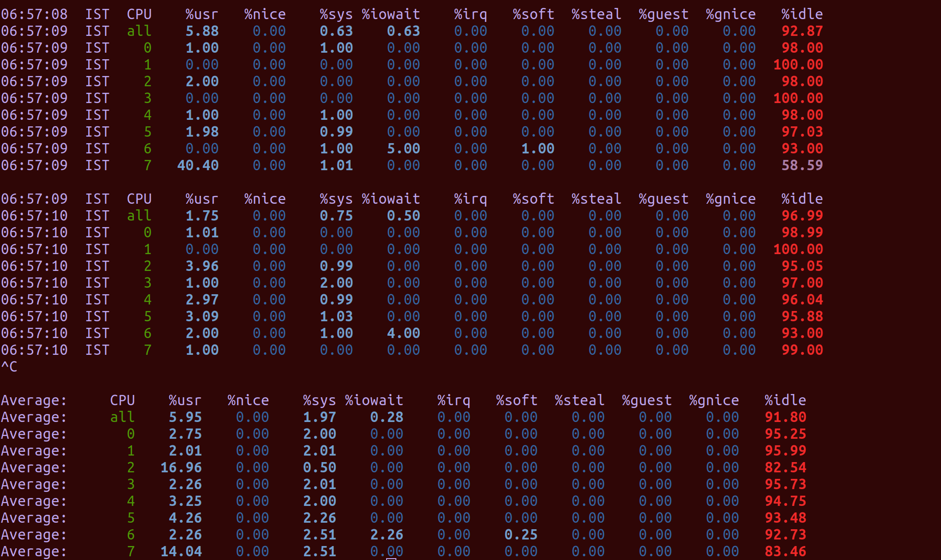
Task: Click the 0.75 %sys value for all CPUs
Action: tap(336, 216)
